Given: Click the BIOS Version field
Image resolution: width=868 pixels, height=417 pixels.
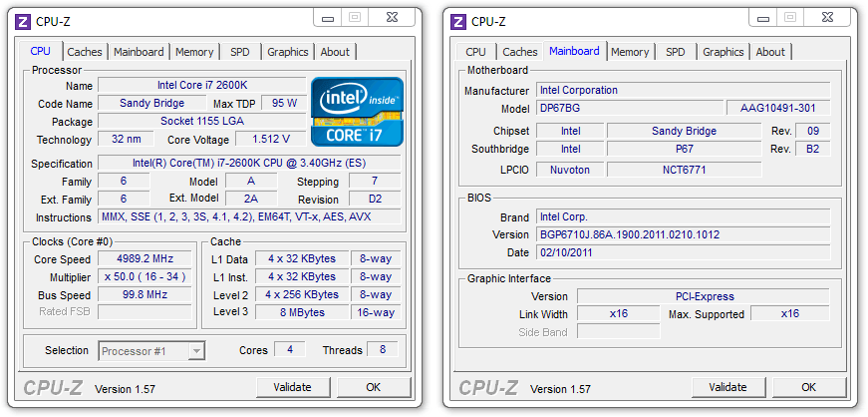Looking at the screenshot, I should 683,234.
